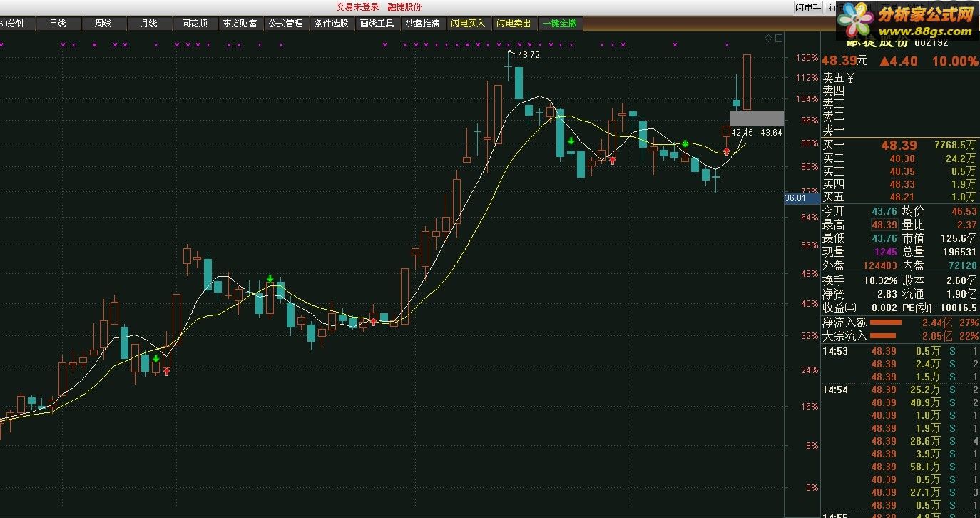Click the 大宗流入 orange progress bar
Screen dimensions: 980x518
(x=884, y=336)
